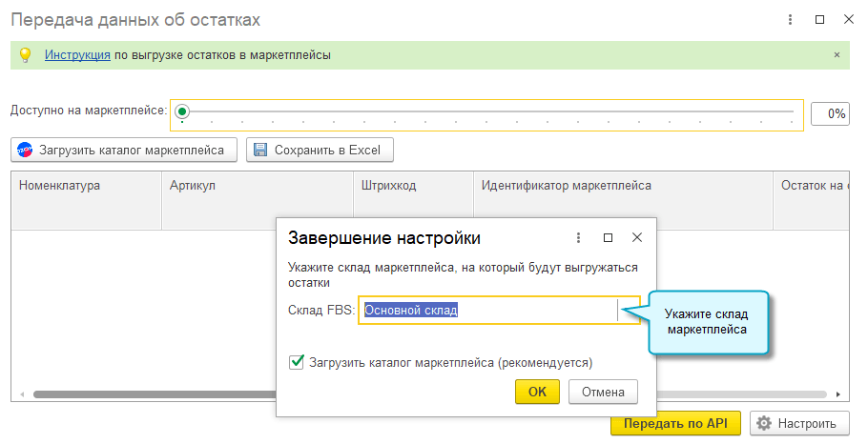The width and height of the screenshot is (868, 444).
Task: Click the Остаток на column header
Action: (811, 200)
